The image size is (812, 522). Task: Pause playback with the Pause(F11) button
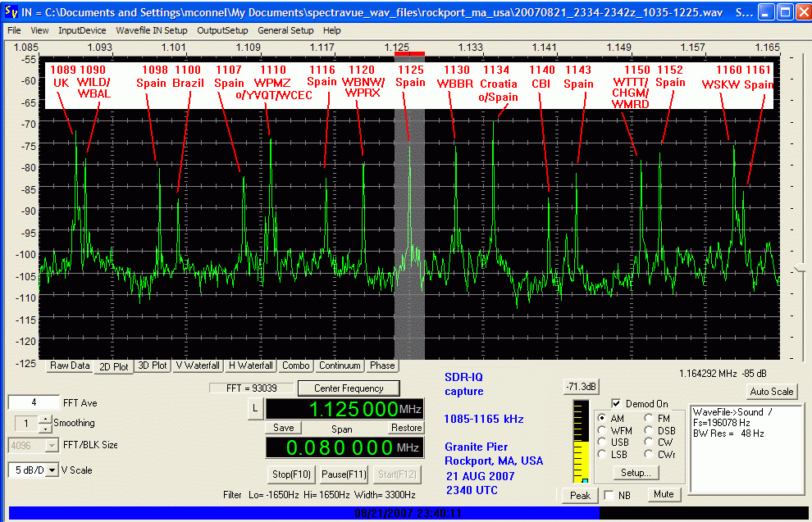click(344, 474)
